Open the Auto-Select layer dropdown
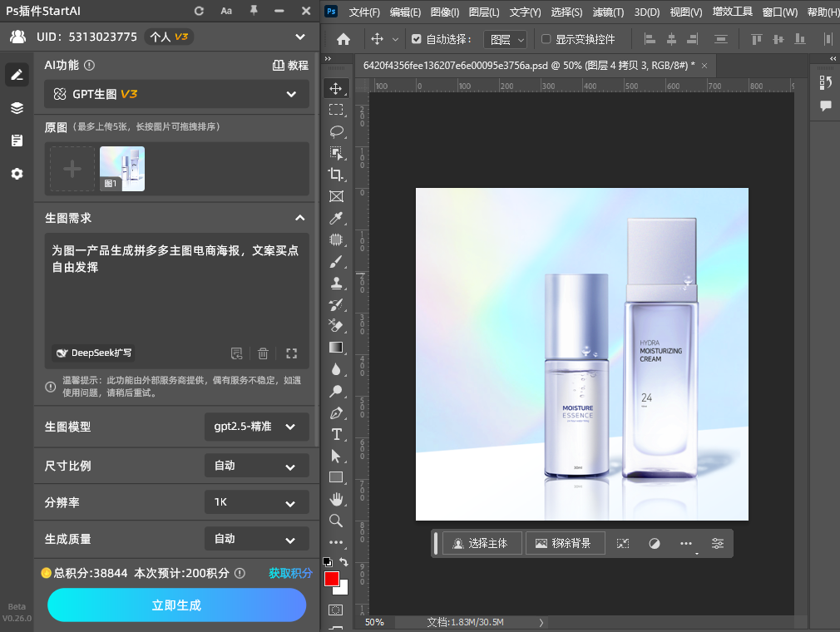The height and width of the screenshot is (632, 840). [505, 40]
